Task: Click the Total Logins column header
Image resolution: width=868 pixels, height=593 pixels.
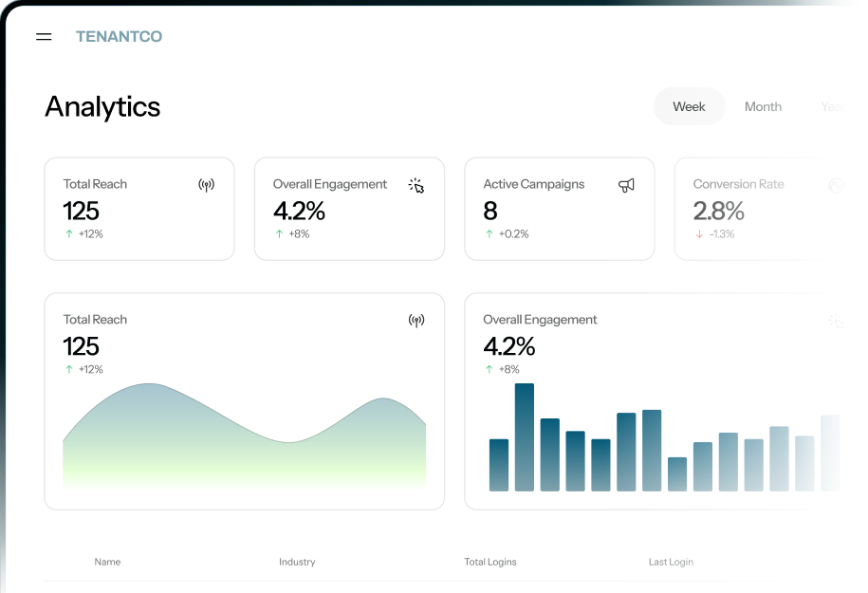Action: tap(490, 562)
